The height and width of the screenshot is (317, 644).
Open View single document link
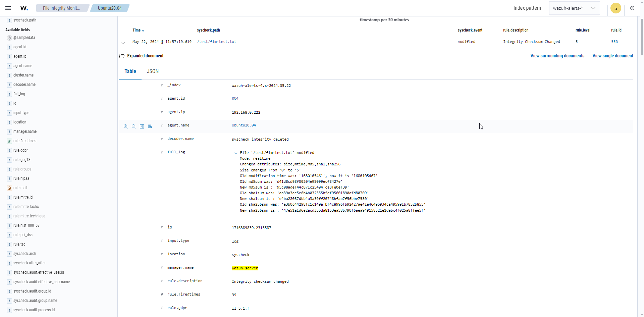(612, 56)
